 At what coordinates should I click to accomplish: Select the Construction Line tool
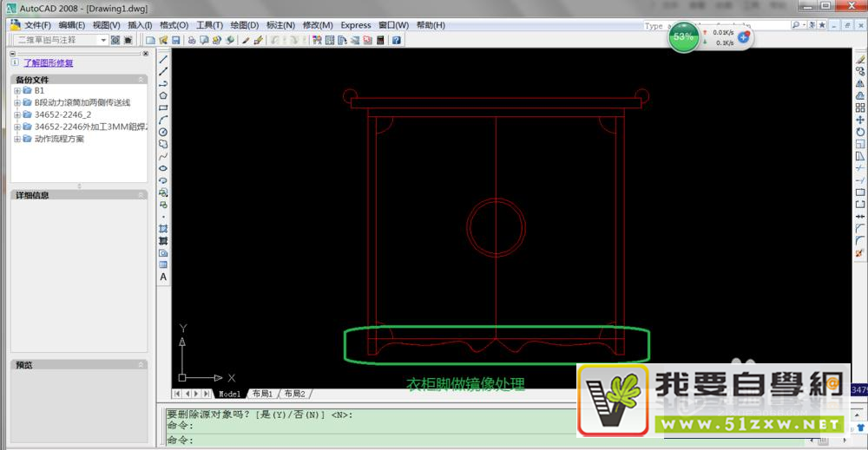163,71
